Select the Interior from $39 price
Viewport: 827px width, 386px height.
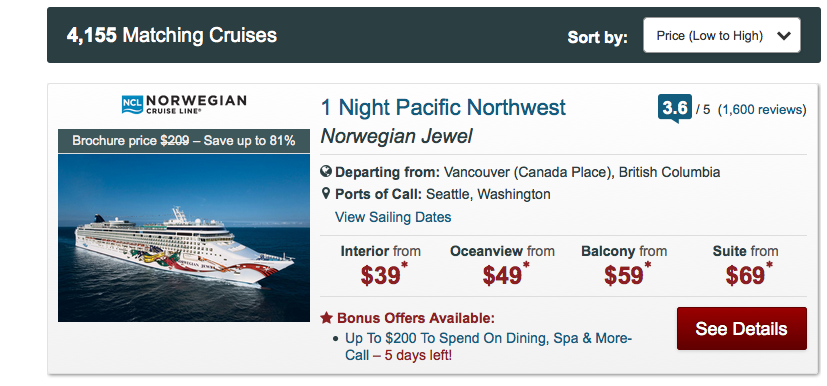click(x=381, y=267)
